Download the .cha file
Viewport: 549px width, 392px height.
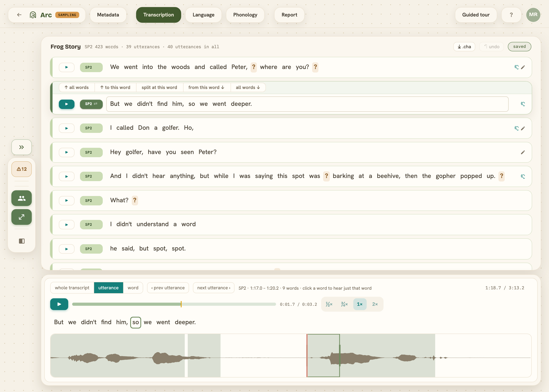tap(464, 47)
